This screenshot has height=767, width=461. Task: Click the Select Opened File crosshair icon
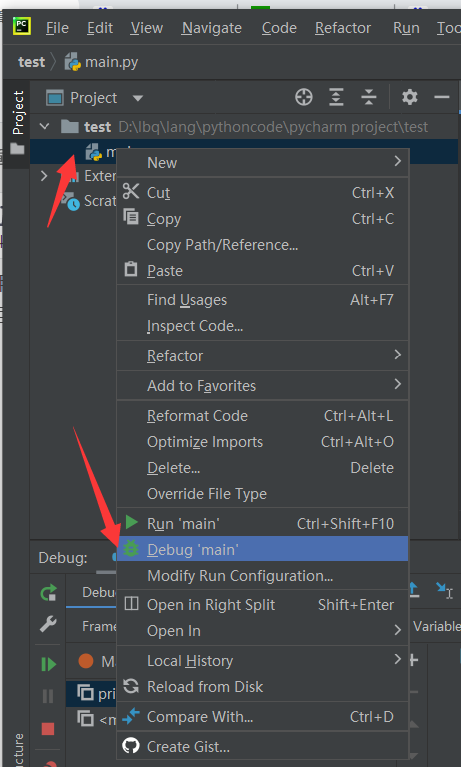(303, 97)
